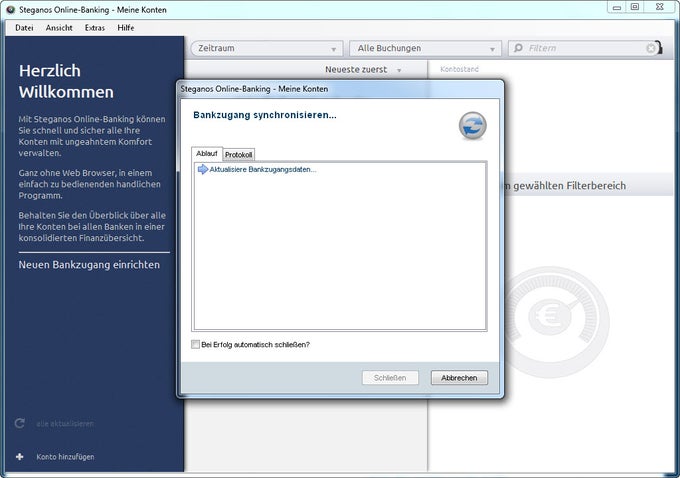Enable Bei Erfolg automatisch schließen checkbox

(x=195, y=344)
